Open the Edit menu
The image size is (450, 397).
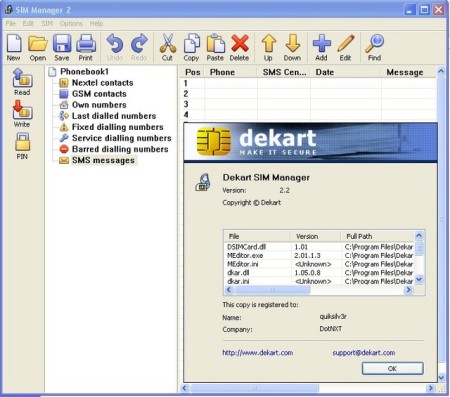tap(28, 23)
